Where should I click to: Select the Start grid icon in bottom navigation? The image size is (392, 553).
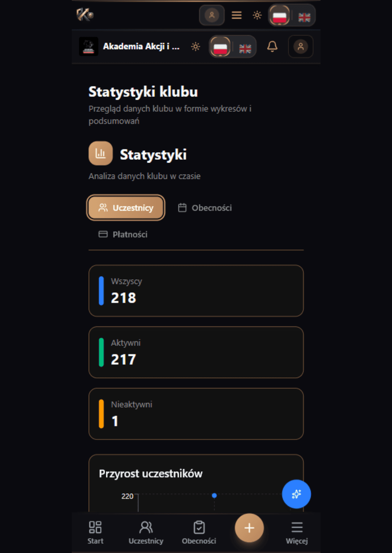[95, 528]
